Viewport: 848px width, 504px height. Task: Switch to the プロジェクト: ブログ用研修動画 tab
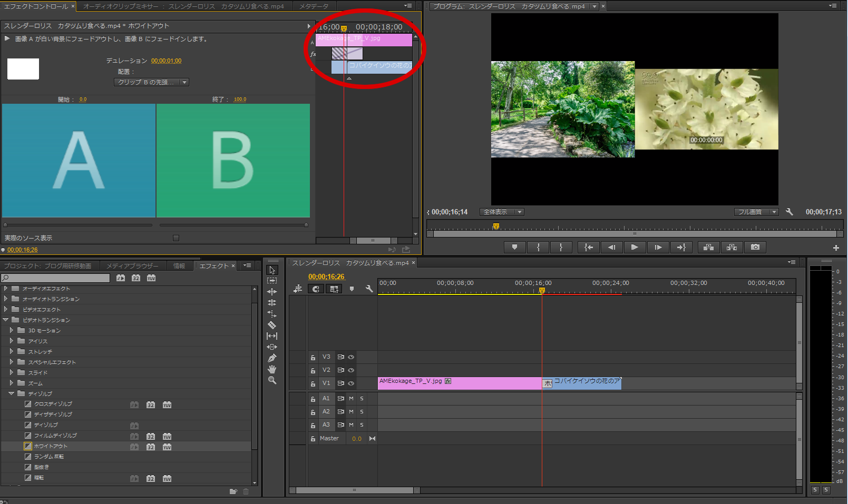click(x=48, y=266)
